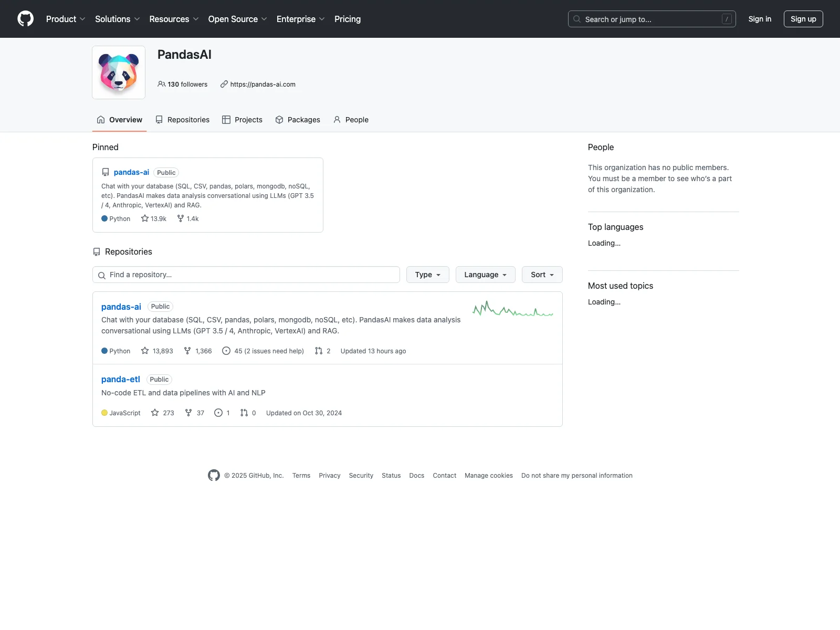The image size is (840, 630).
Task: Click the 130 followers text
Action: click(187, 84)
